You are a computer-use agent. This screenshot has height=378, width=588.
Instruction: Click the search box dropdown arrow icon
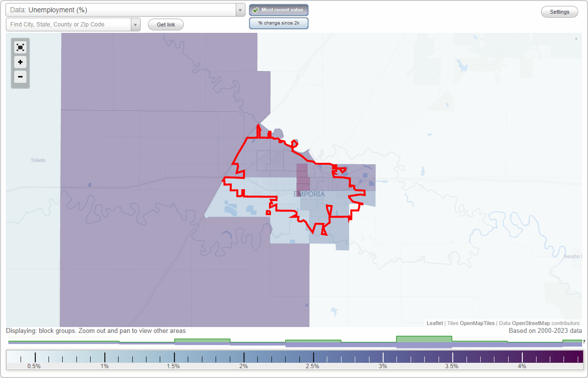point(136,24)
